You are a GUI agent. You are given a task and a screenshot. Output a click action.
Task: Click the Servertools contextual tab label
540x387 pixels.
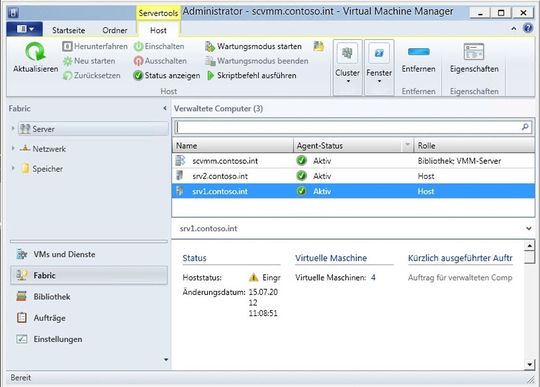(158, 13)
